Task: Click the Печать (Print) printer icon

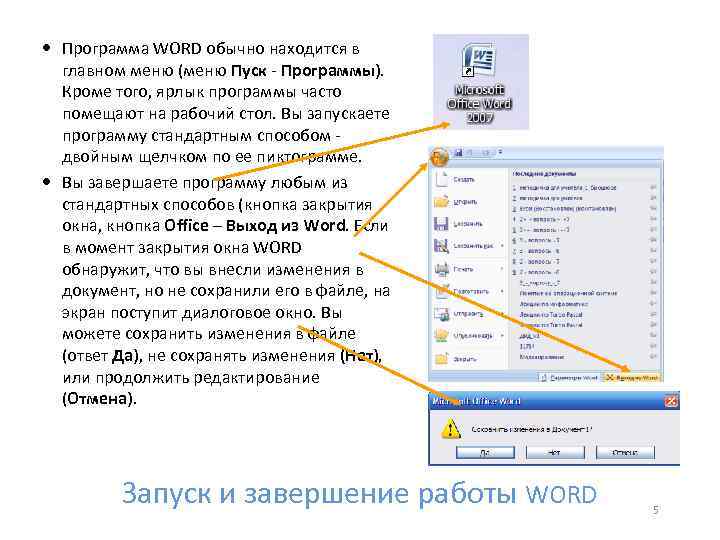Action: point(442,269)
